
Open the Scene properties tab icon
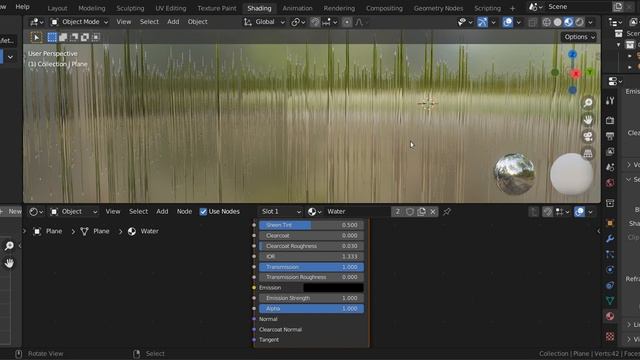pyautogui.click(x=610, y=167)
